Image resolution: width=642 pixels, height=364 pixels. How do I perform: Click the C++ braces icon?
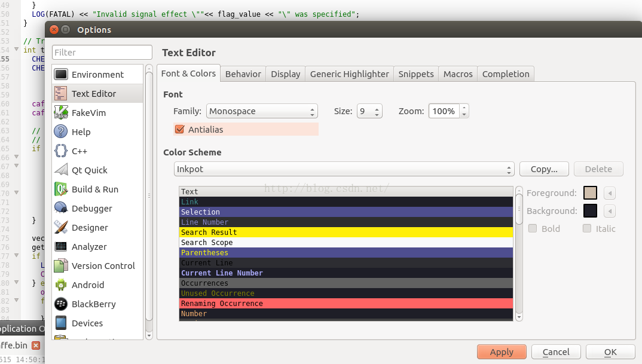[60, 151]
